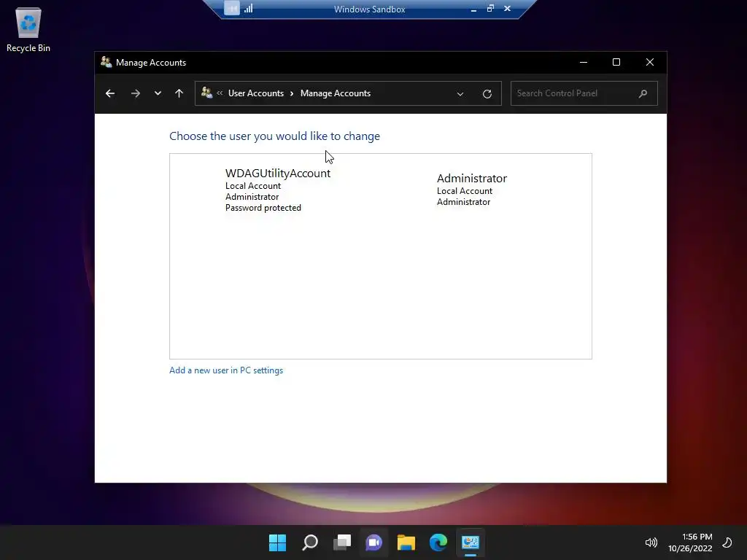This screenshot has height=560, width=747.
Task: Click Password protected text under WDAGUtilityAccount
Action: (x=263, y=208)
